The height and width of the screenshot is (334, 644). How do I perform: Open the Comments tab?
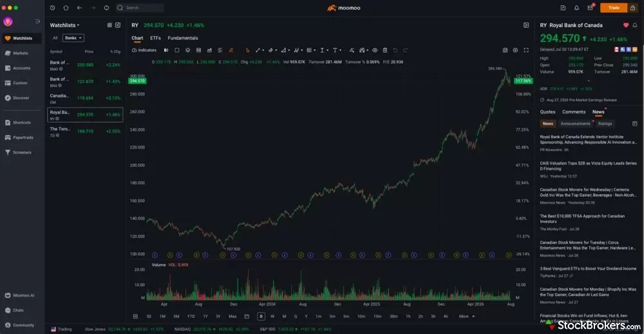574,112
